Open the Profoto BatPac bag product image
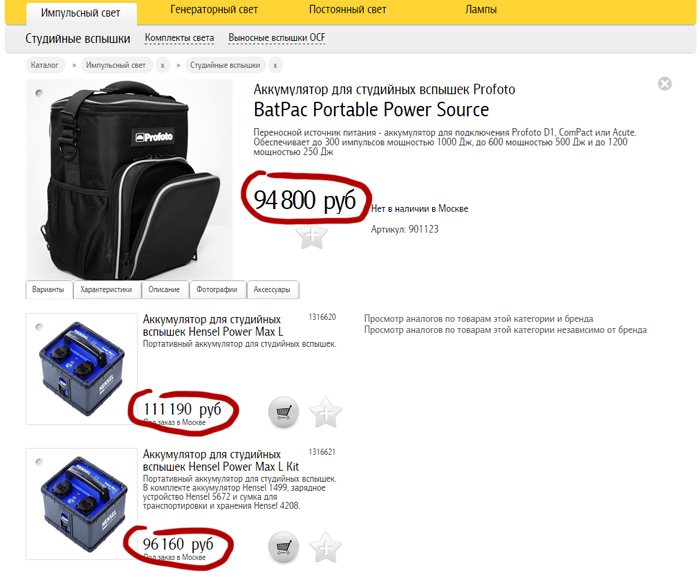700x587 pixels. 129,179
